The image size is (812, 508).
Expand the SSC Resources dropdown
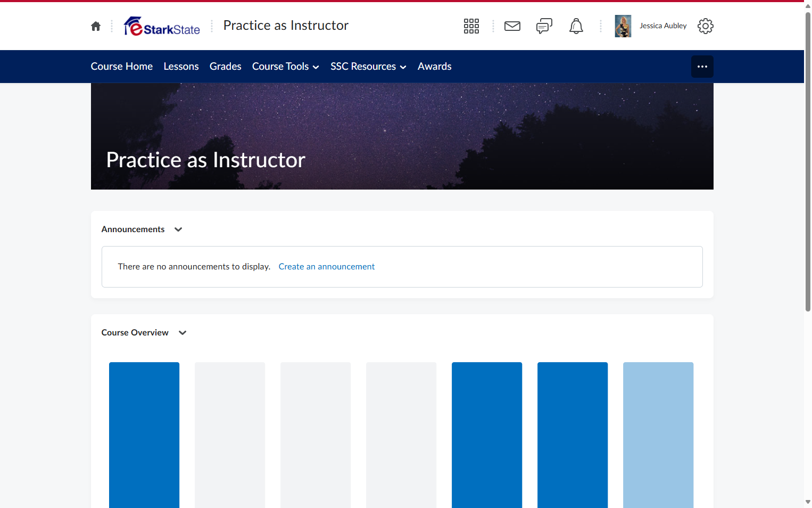(x=368, y=67)
